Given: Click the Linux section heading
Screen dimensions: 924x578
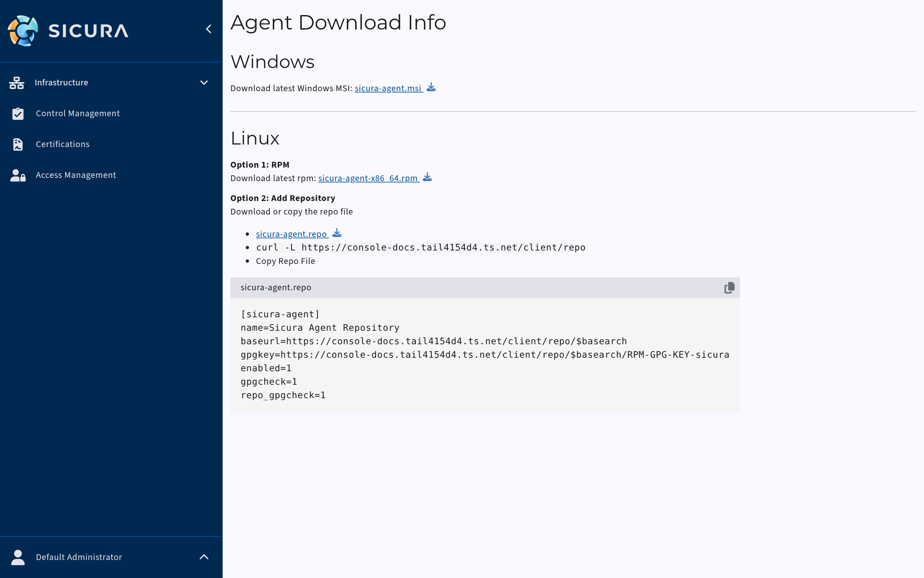Looking at the screenshot, I should coord(255,138).
